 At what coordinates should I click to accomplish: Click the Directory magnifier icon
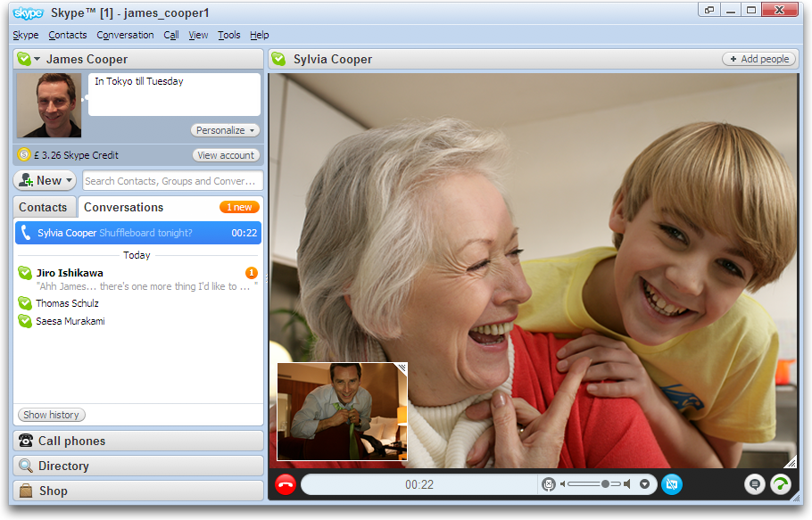[26, 466]
